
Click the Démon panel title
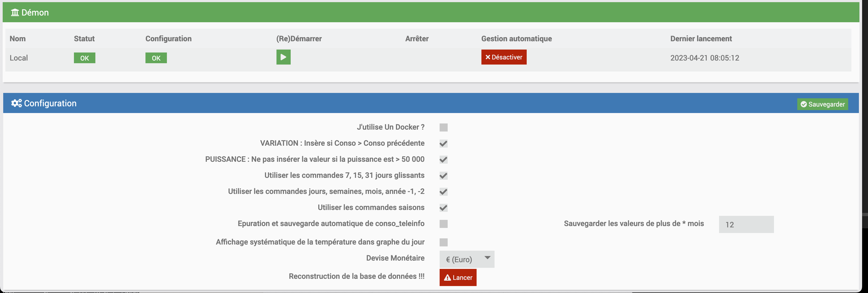click(x=35, y=13)
